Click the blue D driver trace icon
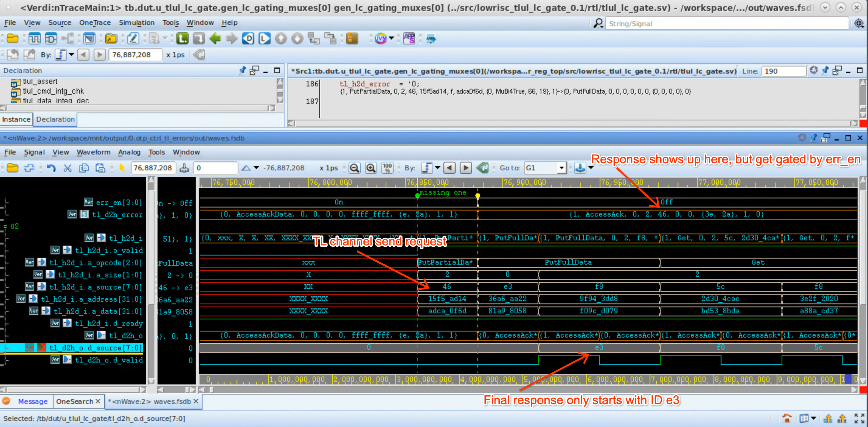868x427 pixels. pyautogui.click(x=248, y=39)
